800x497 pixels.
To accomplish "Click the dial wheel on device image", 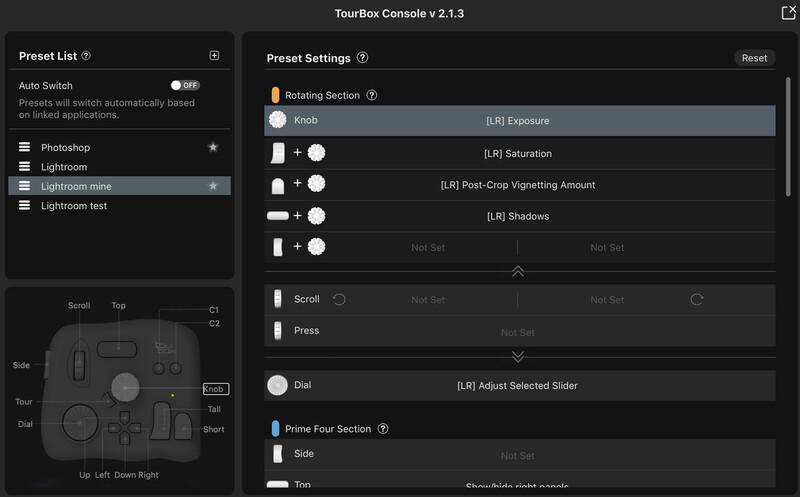I will 80,423.
